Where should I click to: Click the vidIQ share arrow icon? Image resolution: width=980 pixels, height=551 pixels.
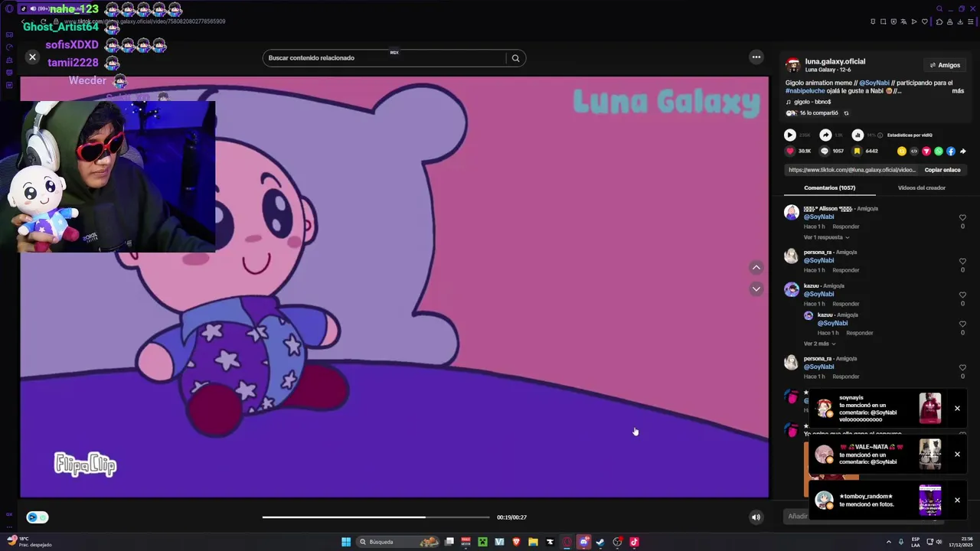tap(825, 135)
